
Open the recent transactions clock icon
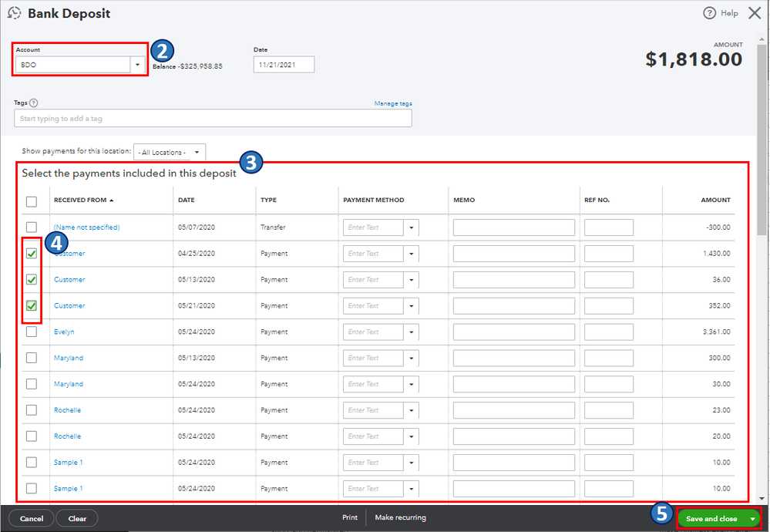pyautogui.click(x=14, y=13)
